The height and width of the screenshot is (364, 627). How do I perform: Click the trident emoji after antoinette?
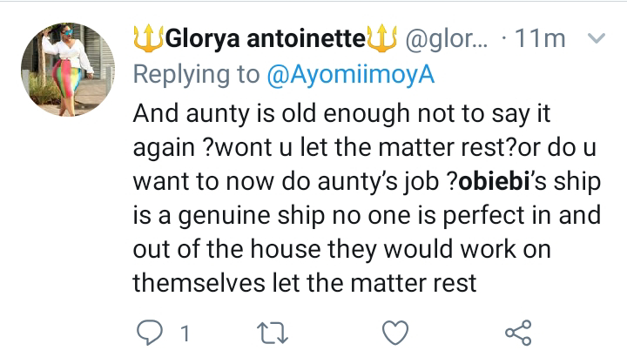pos(382,39)
